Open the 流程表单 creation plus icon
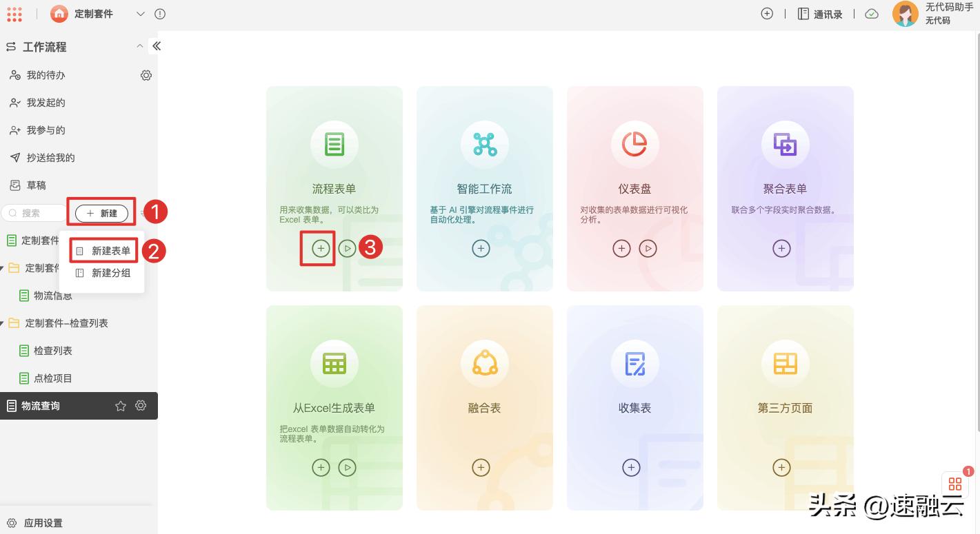The image size is (980, 534). tap(320, 248)
